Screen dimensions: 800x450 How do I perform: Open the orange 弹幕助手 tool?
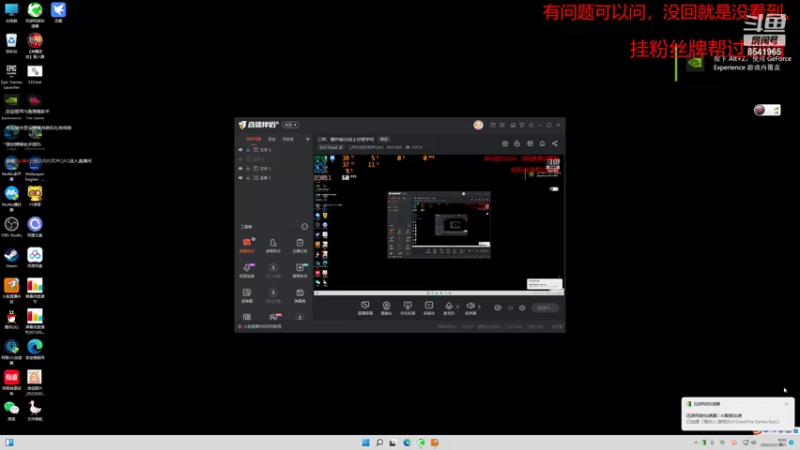click(x=247, y=245)
